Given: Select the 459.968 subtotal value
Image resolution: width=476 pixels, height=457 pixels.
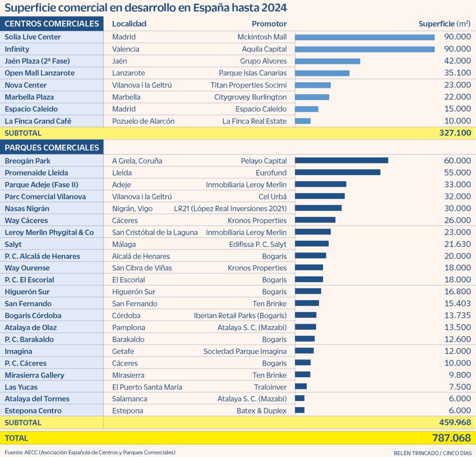Looking at the screenshot, I should point(455,422).
